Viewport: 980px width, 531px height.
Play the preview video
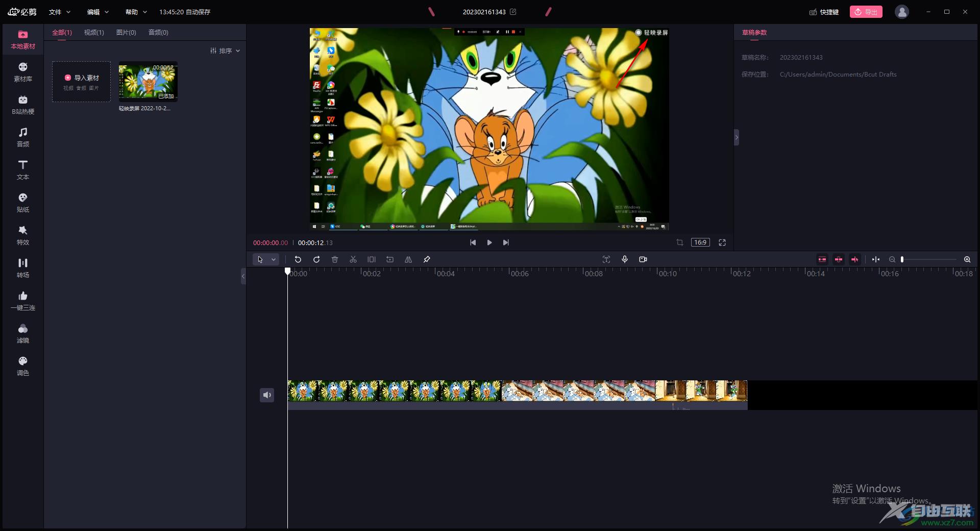click(x=489, y=243)
